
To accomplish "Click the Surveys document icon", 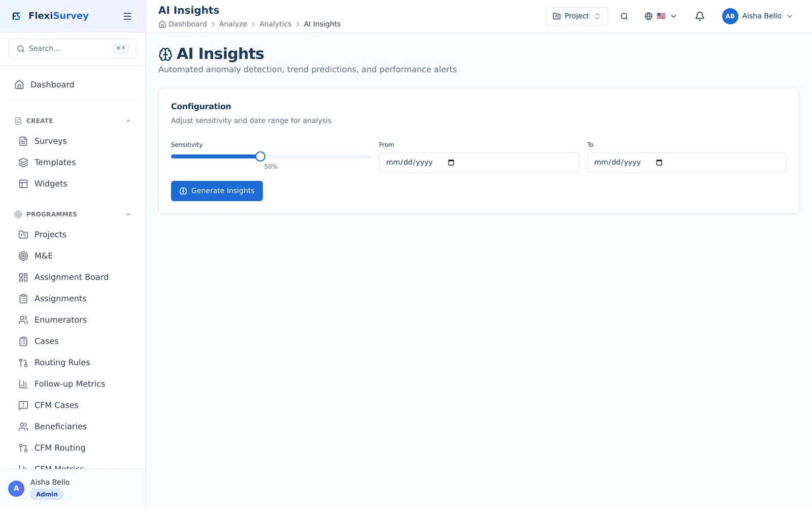I will coord(23,141).
